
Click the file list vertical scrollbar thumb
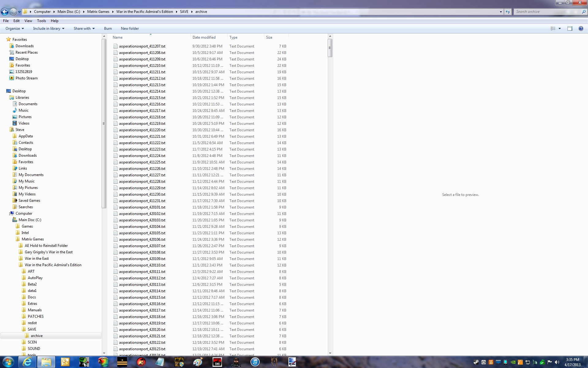tap(330, 48)
